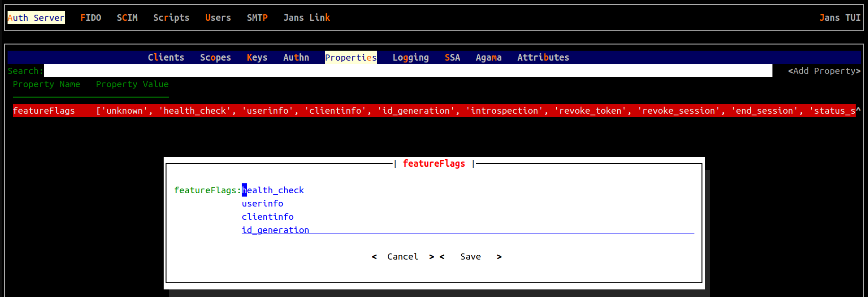Image resolution: width=868 pixels, height=297 pixels.
Task: Go to the Logging sub-tab
Action: click(x=410, y=58)
